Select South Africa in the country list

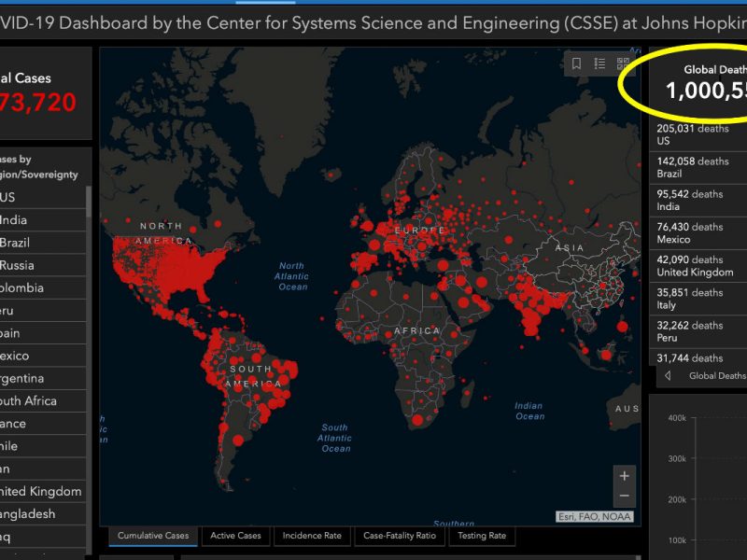click(x=43, y=401)
